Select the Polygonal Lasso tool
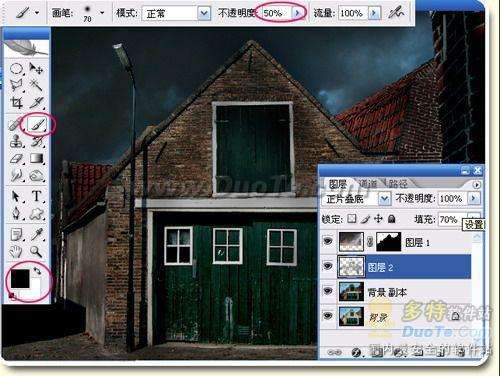Image resolution: width=500 pixels, height=376 pixels. pos(16,85)
